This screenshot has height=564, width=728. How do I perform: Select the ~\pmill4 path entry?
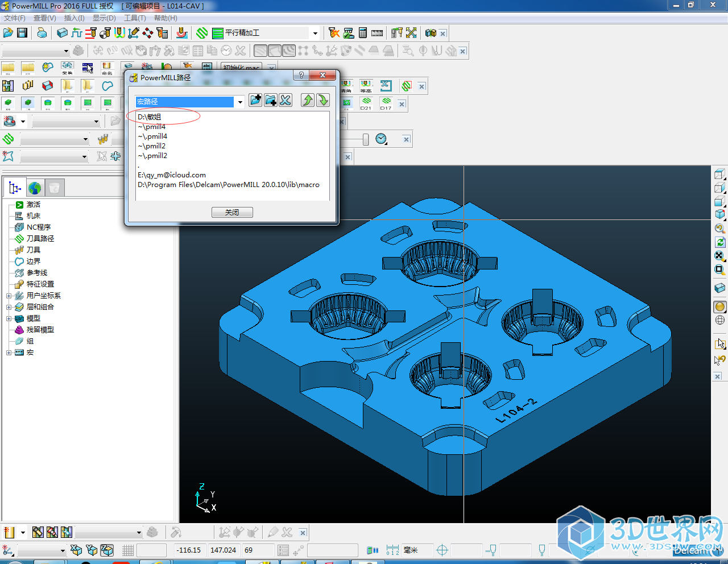tap(151, 127)
